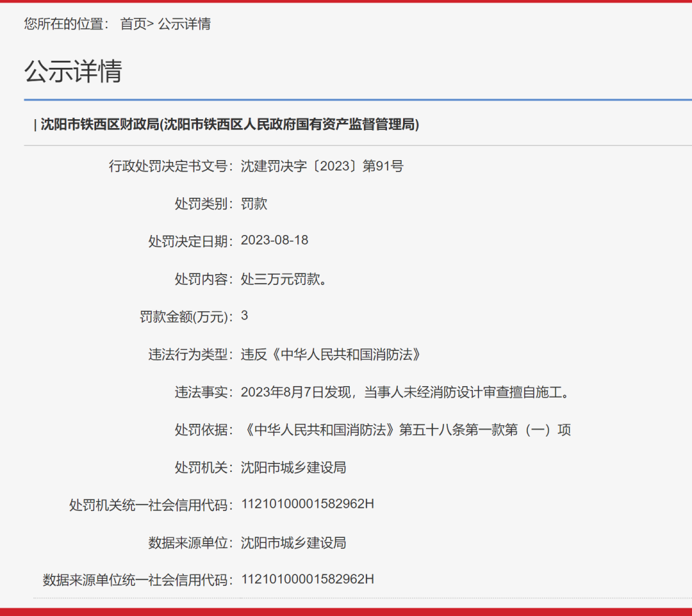692x616 pixels.
Task: Click the 违法事实 text starting with 2023年8月7日
Action: click(405, 392)
